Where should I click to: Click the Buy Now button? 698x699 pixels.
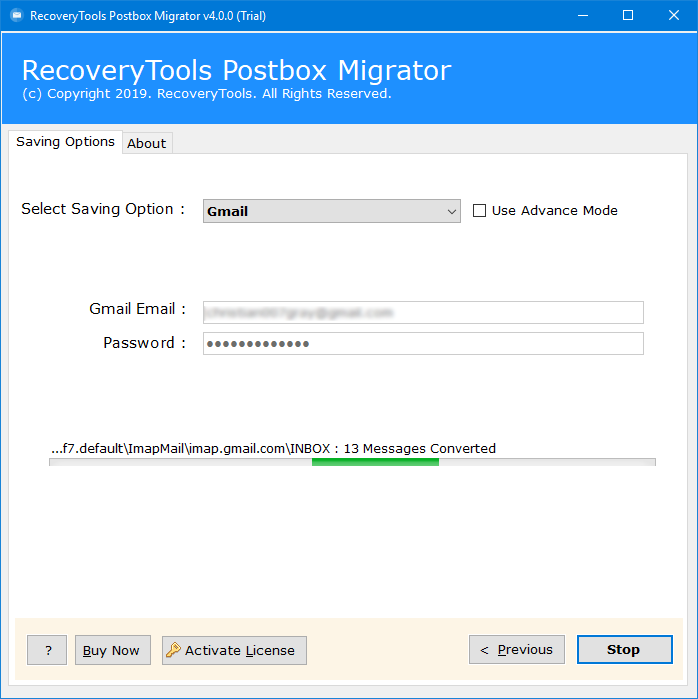[x=113, y=650]
